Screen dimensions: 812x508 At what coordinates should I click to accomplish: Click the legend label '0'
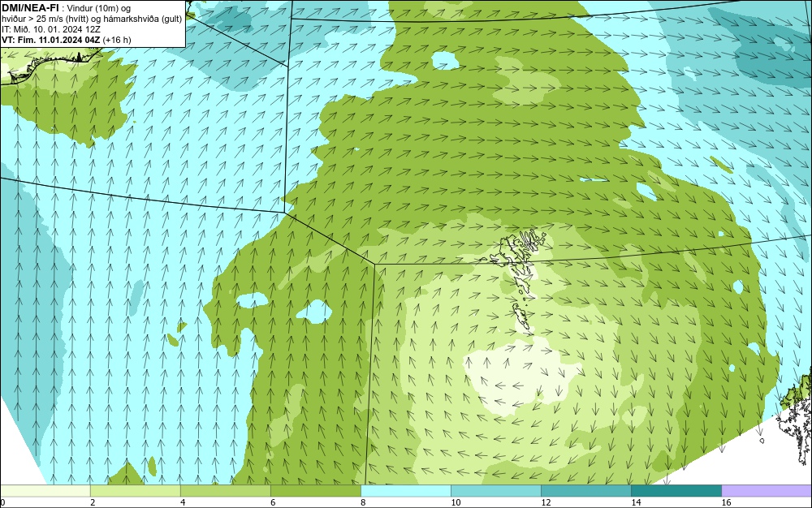2,502
